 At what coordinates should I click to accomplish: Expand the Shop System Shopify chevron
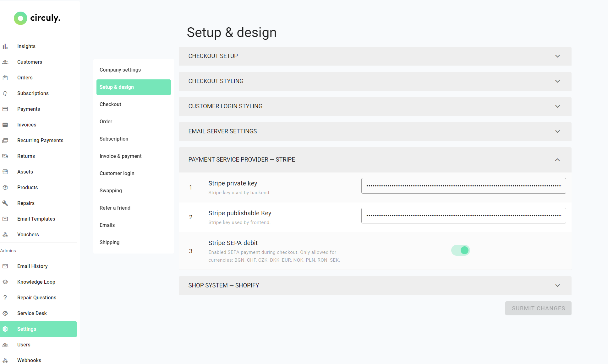pos(557,286)
